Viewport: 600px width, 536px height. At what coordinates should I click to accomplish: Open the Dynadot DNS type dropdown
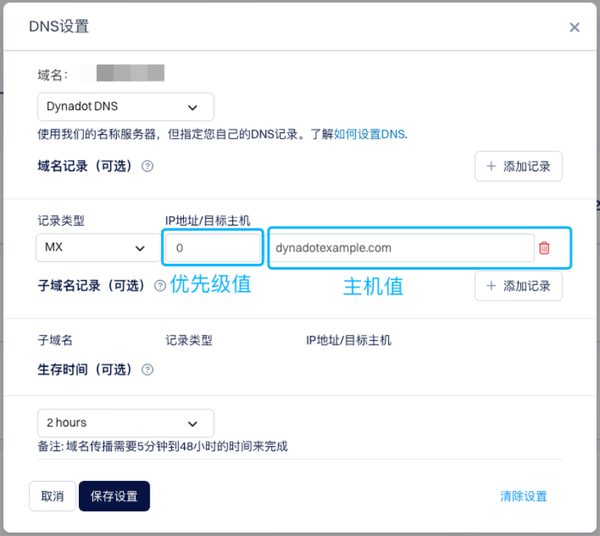point(126,107)
